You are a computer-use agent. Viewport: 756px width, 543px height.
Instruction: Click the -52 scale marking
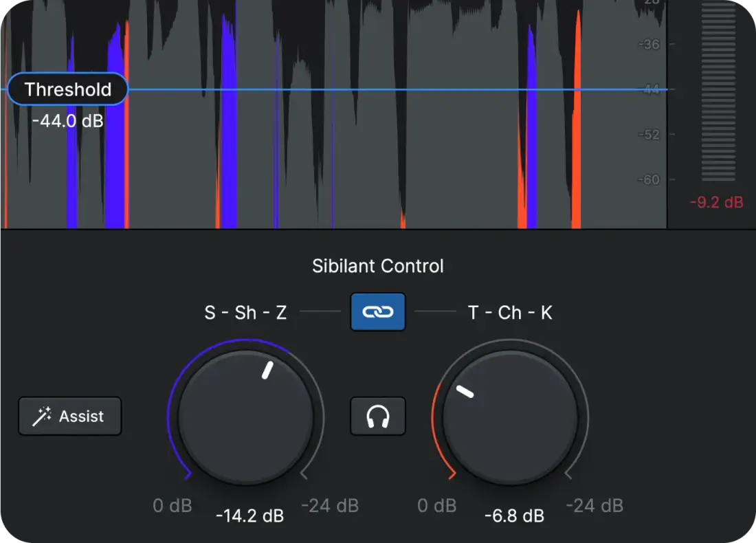649,135
